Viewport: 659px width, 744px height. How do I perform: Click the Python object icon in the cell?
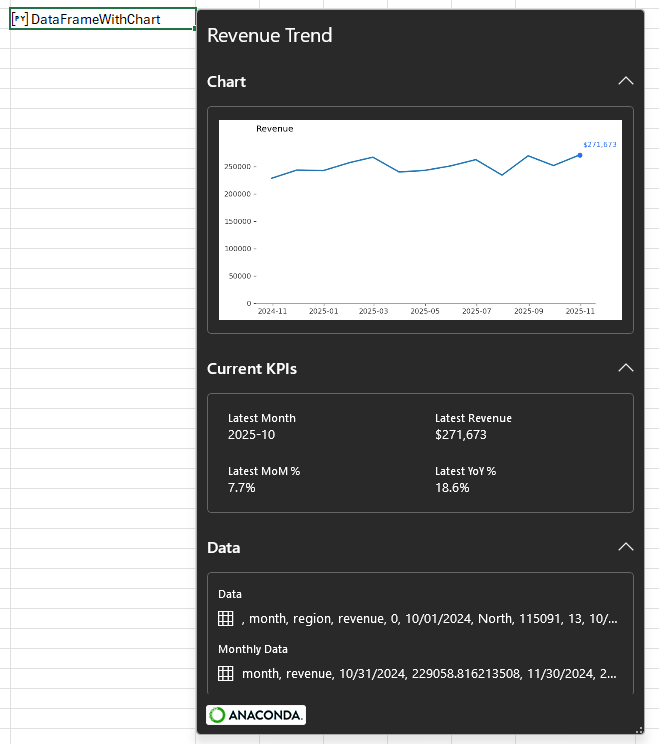[x=20, y=19]
